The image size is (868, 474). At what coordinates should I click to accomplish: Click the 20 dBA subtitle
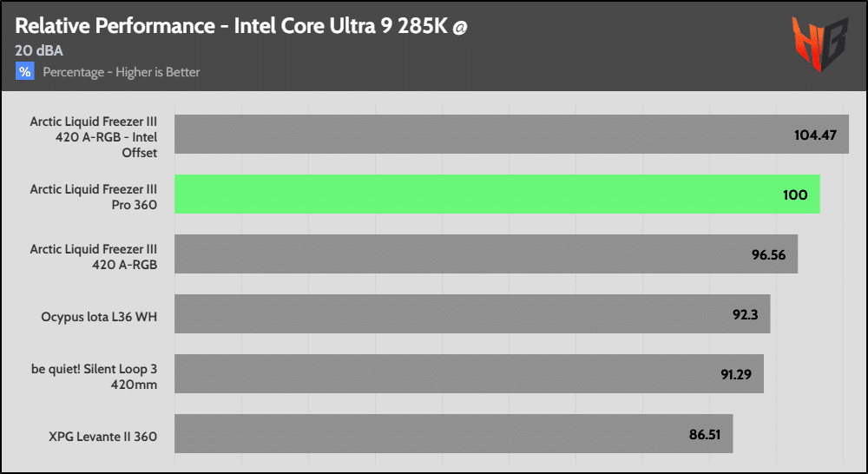pos(39,50)
